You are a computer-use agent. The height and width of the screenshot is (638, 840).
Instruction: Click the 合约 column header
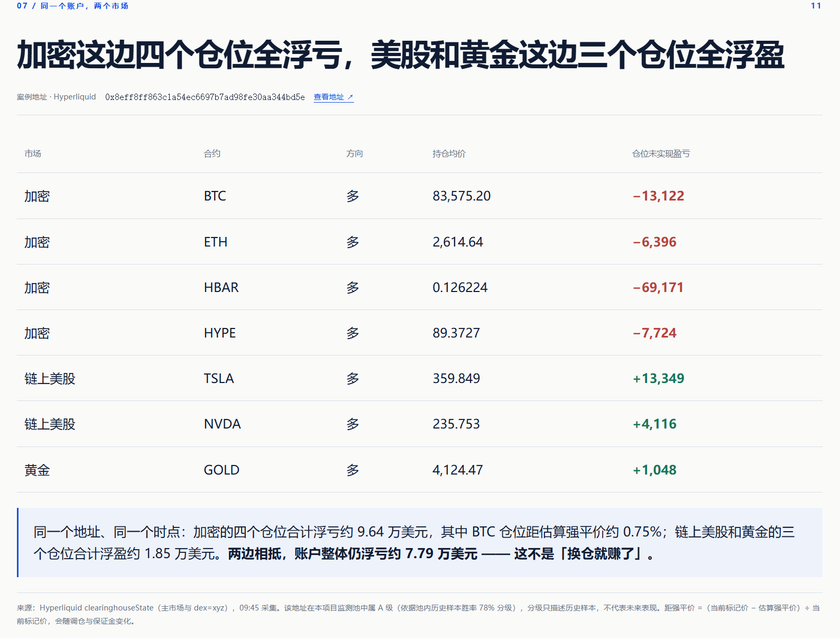coord(212,153)
